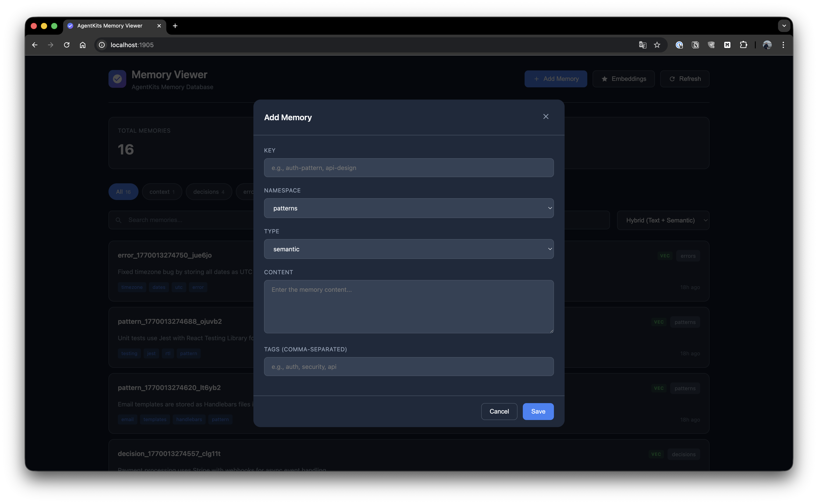The image size is (818, 504).
Task: Select the decisions namespace filter
Action: click(209, 192)
